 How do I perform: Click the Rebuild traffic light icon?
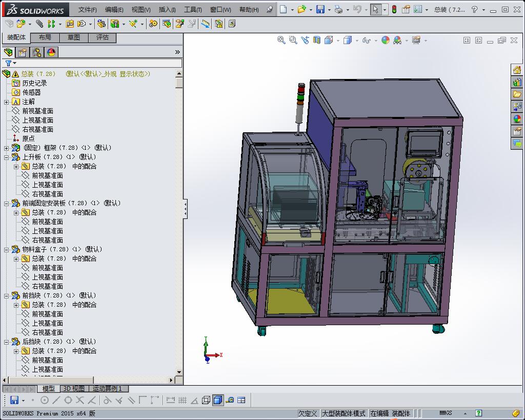tap(394, 9)
